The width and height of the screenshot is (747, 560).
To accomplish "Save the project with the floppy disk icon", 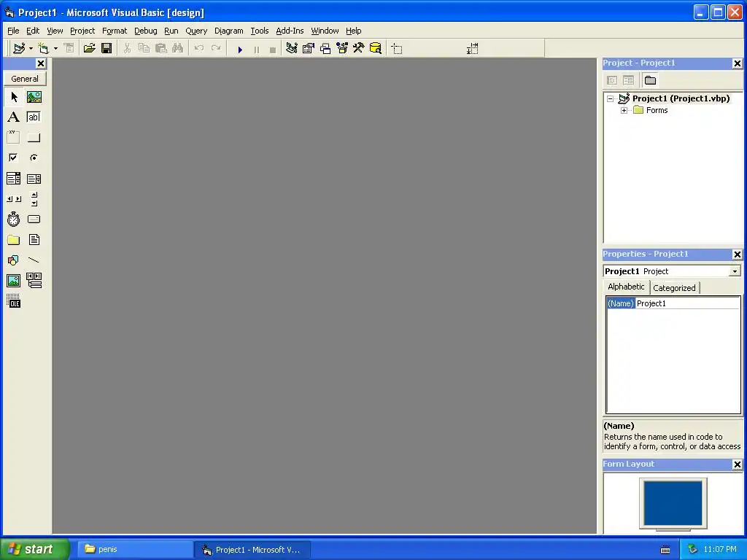I will (107, 48).
